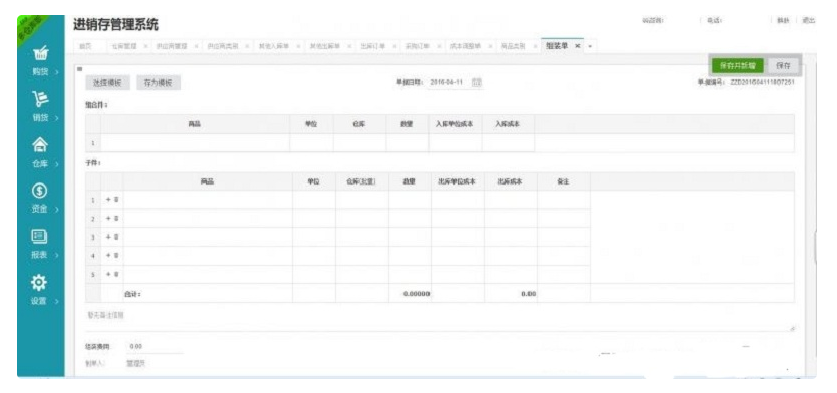
Task: Open the 购货 purchasing sidebar icon
Action: [x=40, y=54]
